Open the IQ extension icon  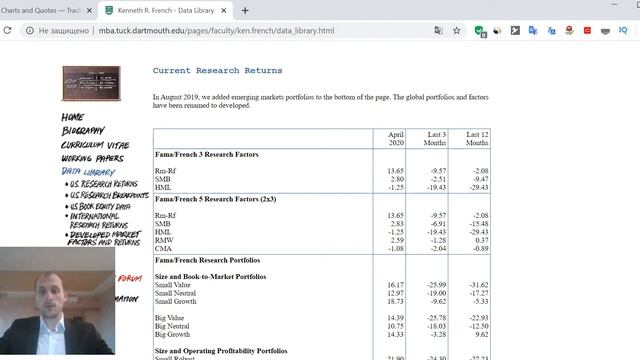623,30
